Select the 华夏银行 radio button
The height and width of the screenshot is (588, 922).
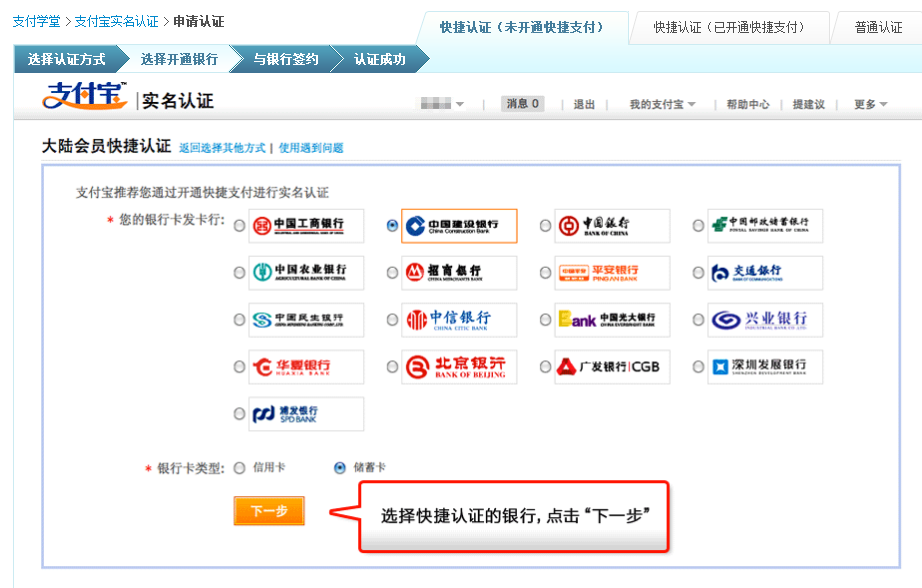pyautogui.click(x=239, y=367)
